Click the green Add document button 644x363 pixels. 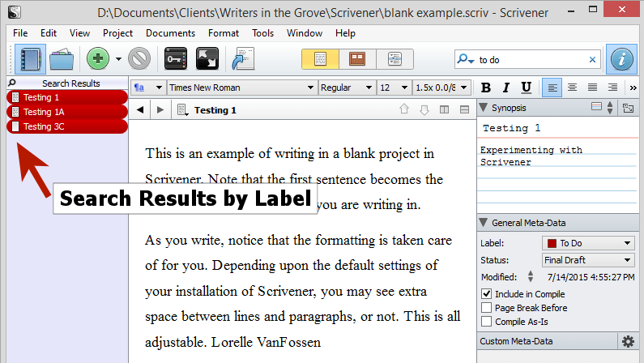(x=98, y=58)
